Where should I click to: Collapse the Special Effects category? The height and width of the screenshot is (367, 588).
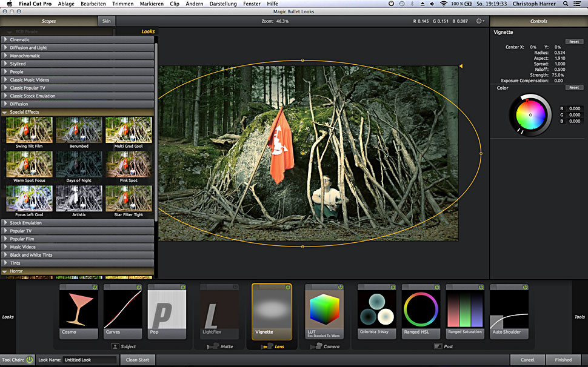(x=24, y=112)
